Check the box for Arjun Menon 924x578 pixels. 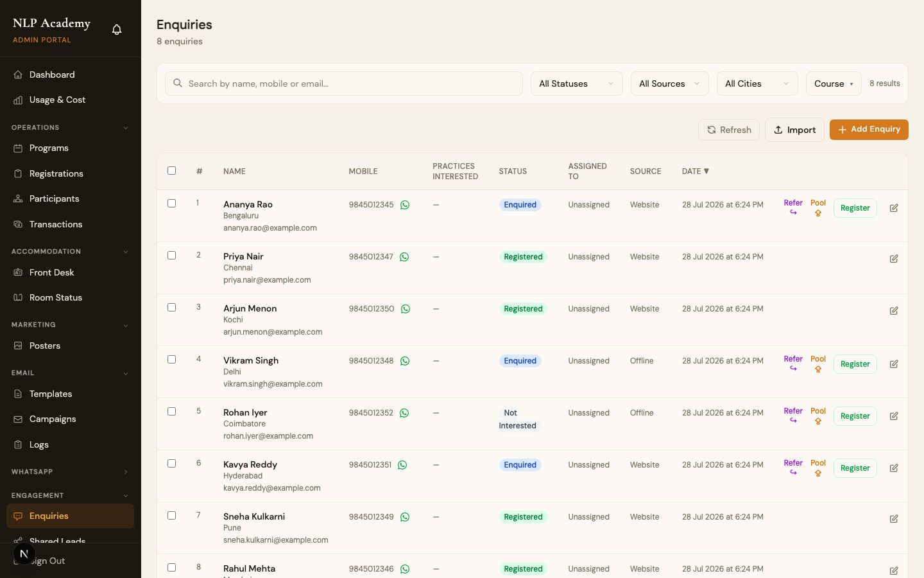pyautogui.click(x=171, y=308)
